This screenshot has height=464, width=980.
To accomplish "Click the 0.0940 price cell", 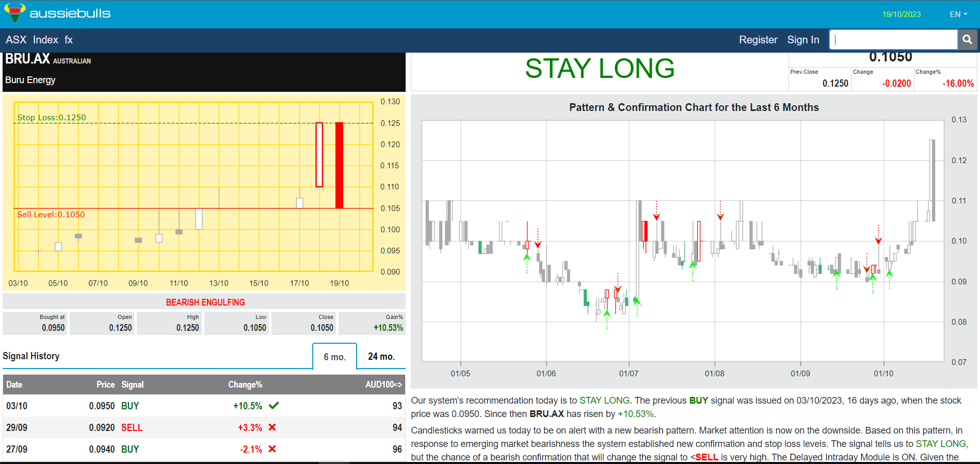I will click(x=102, y=450).
